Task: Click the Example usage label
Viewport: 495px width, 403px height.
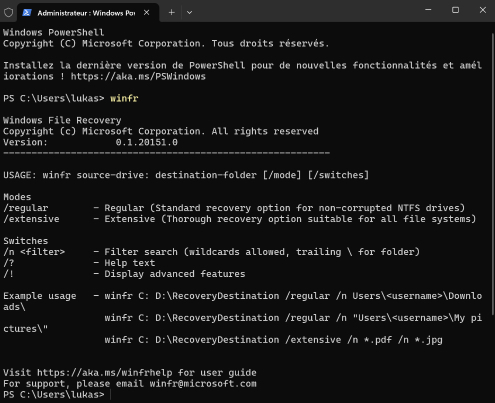Action: (40, 296)
